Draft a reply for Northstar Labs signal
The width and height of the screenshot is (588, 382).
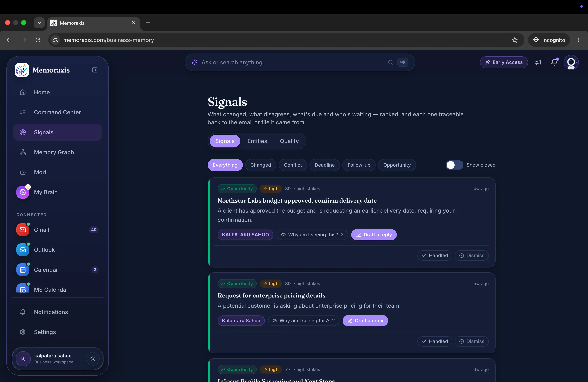point(374,235)
